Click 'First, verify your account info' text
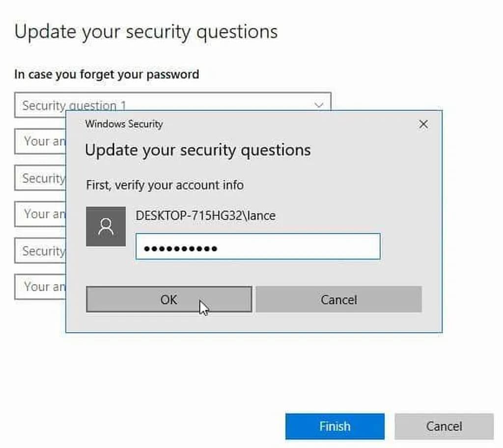 point(165,185)
